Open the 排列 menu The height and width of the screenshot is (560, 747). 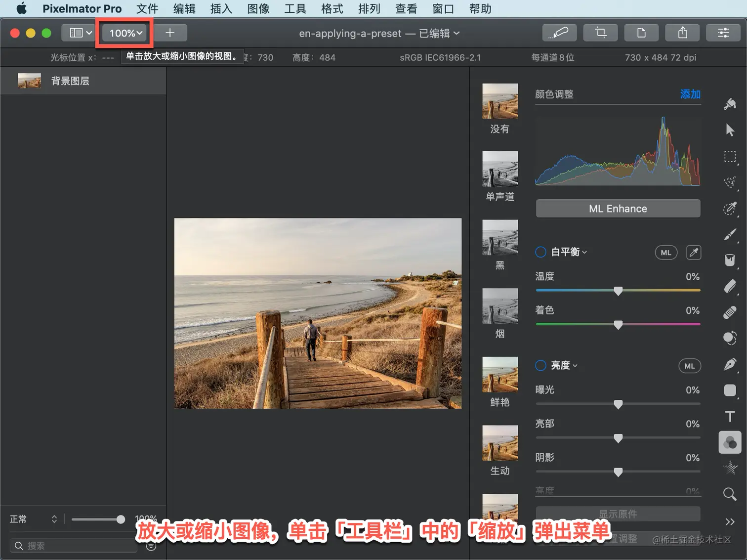369,9
